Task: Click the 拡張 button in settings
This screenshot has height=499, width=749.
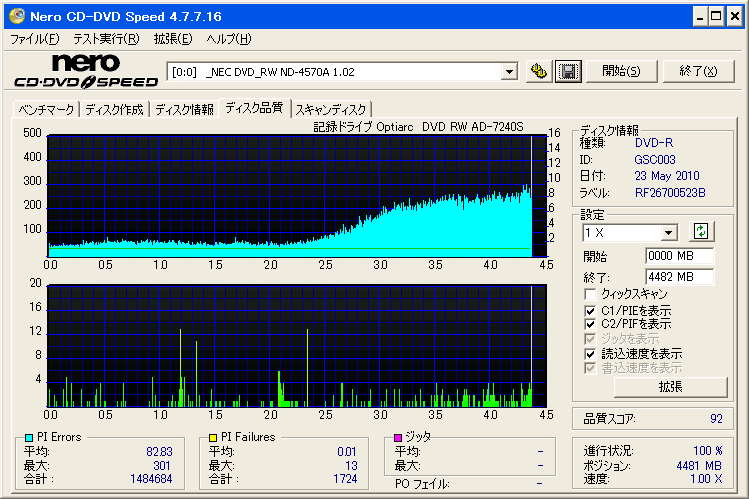Action: click(670, 387)
